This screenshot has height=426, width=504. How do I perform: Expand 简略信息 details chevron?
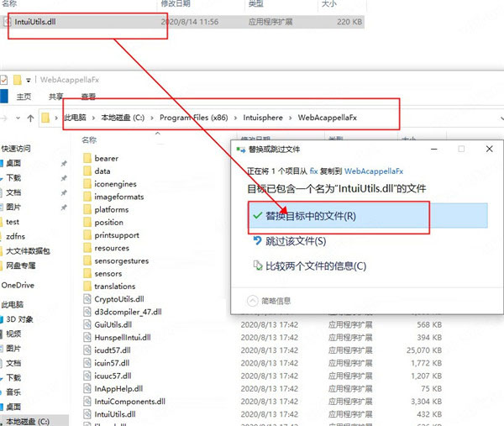(252, 300)
